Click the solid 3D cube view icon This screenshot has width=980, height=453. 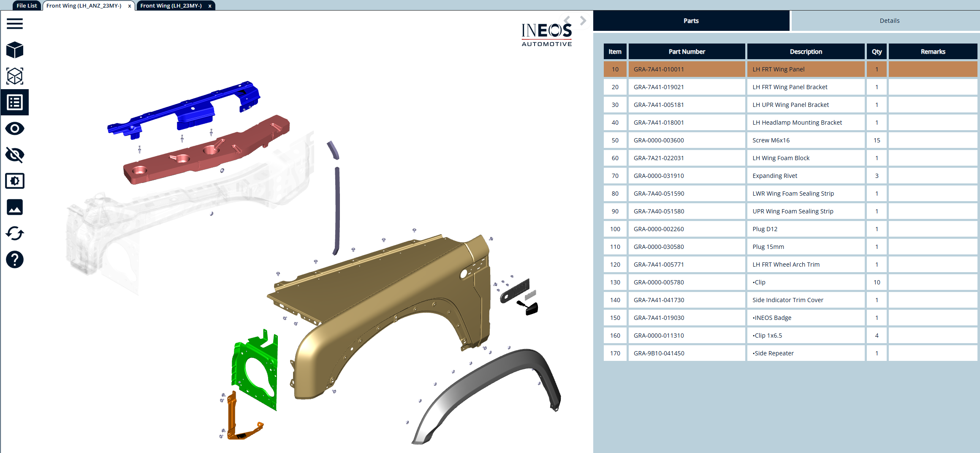[15, 50]
